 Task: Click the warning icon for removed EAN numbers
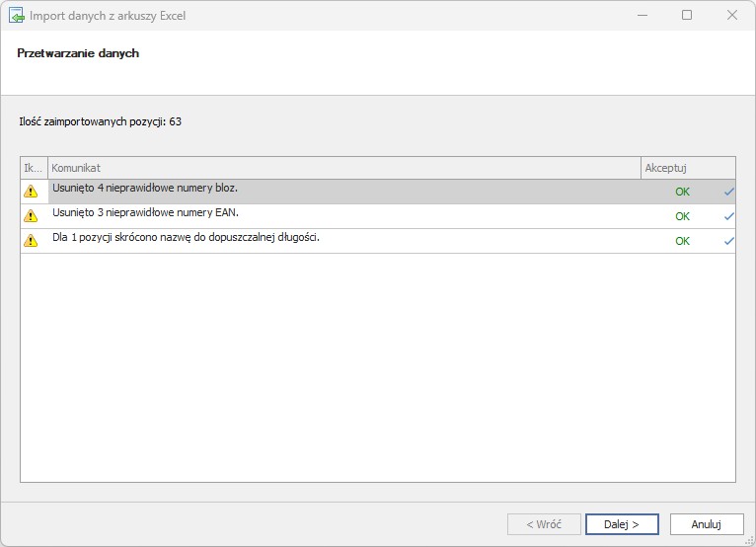tap(31, 216)
